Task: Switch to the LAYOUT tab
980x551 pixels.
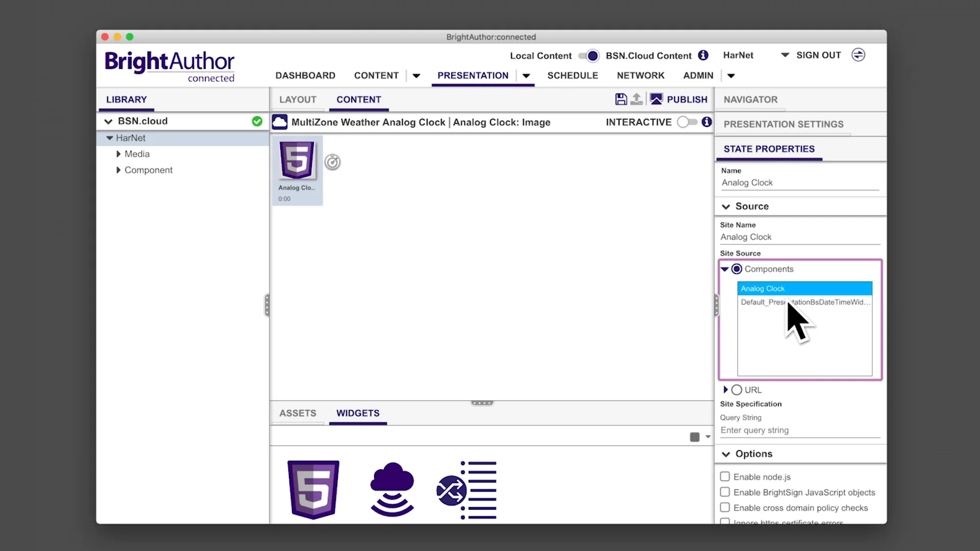Action: (x=298, y=99)
